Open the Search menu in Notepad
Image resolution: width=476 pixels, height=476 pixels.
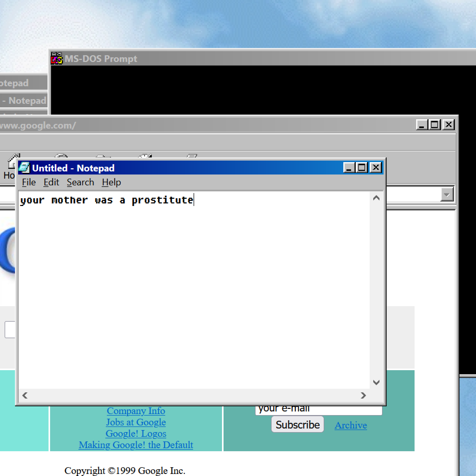(x=80, y=182)
